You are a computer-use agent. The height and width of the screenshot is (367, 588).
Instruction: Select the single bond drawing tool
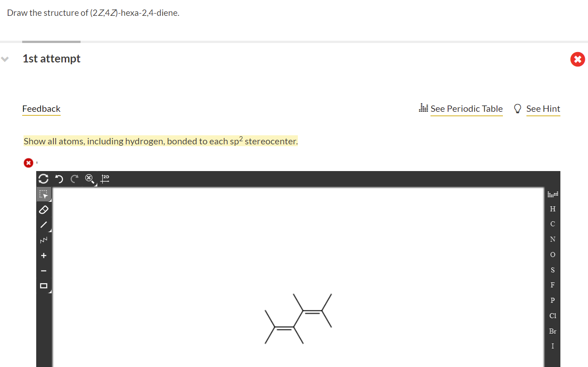point(43,224)
